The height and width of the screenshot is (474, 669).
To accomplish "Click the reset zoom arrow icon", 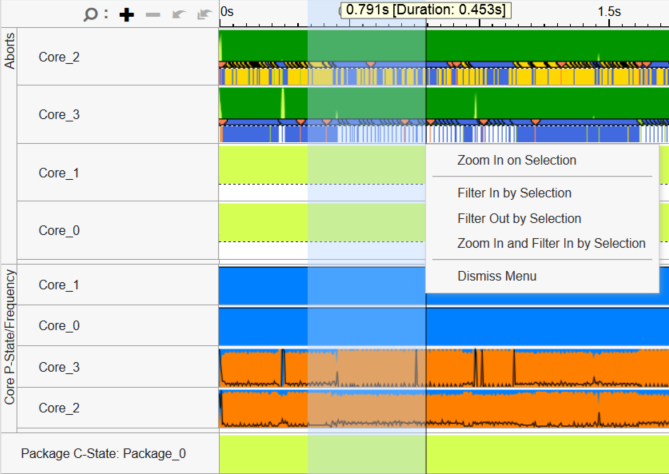I will (203, 14).
